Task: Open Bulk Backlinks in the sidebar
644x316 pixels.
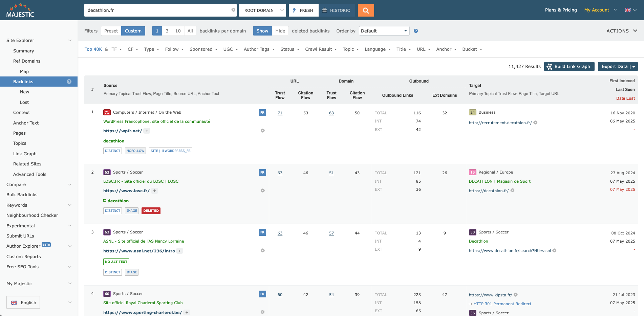Action: pyautogui.click(x=22, y=195)
